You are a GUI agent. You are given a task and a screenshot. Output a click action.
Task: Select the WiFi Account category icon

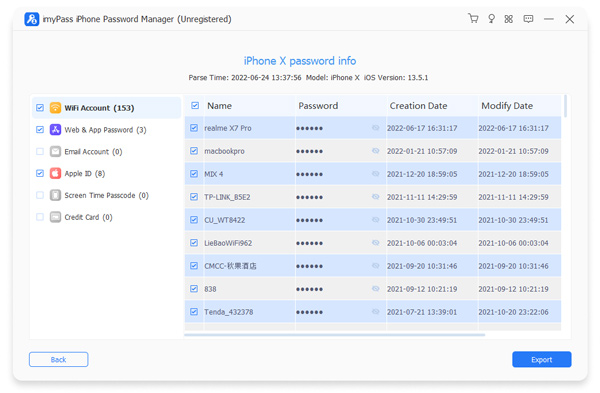55,108
